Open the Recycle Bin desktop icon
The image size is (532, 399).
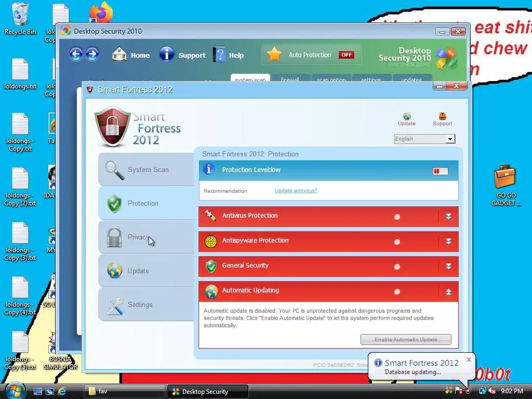click(x=20, y=19)
